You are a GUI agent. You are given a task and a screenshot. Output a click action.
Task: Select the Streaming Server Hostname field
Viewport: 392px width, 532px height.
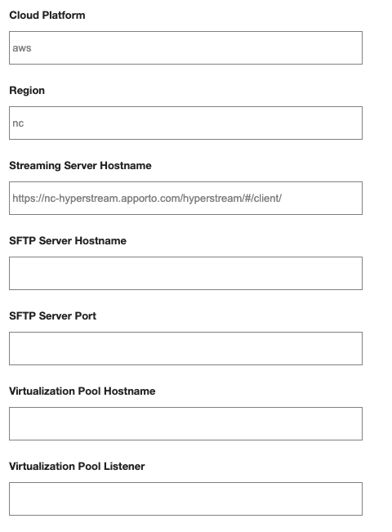pos(185,198)
